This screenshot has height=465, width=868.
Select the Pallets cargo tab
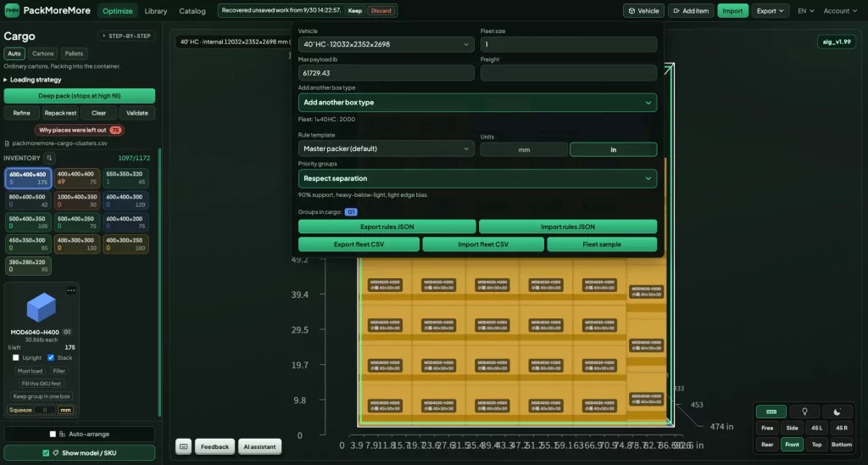pyautogui.click(x=74, y=53)
